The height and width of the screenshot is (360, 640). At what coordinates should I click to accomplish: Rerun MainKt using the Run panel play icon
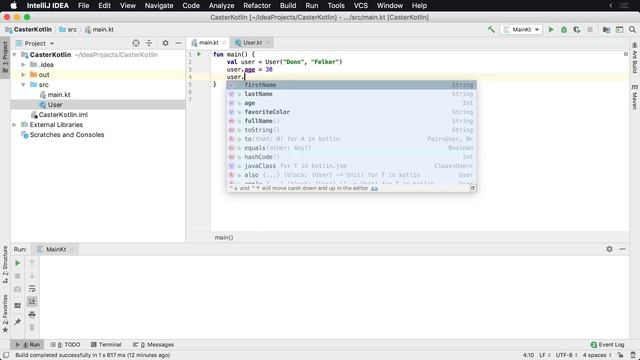tap(18, 263)
